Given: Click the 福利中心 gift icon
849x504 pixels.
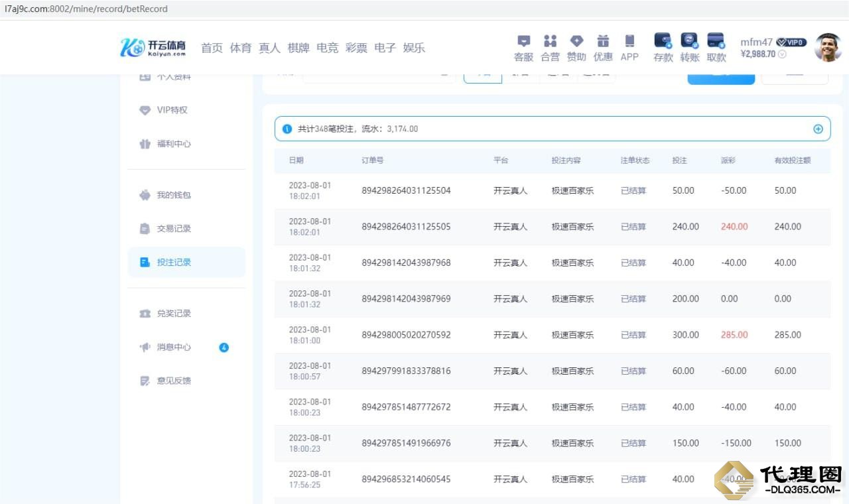Looking at the screenshot, I should click(145, 144).
